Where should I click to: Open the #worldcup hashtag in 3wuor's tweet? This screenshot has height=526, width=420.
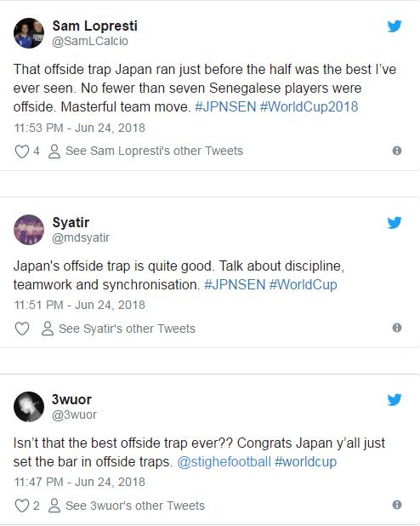pyautogui.click(x=305, y=462)
